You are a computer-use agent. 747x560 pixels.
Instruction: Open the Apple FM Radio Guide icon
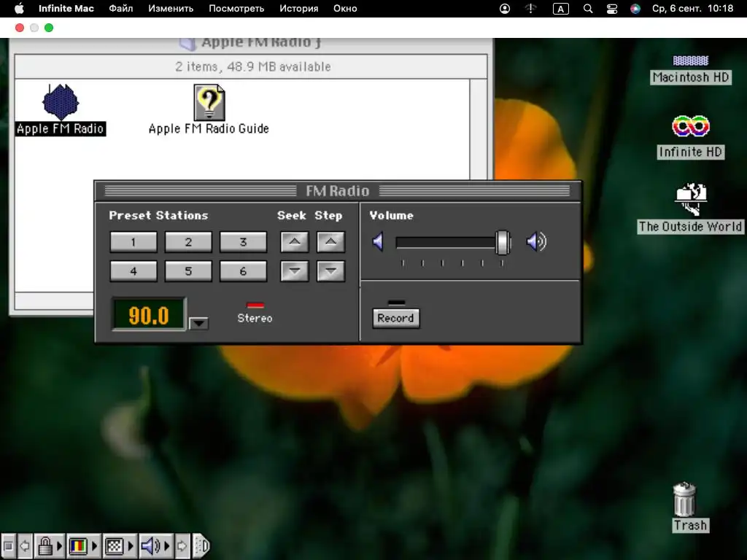click(x=209, y=102)
